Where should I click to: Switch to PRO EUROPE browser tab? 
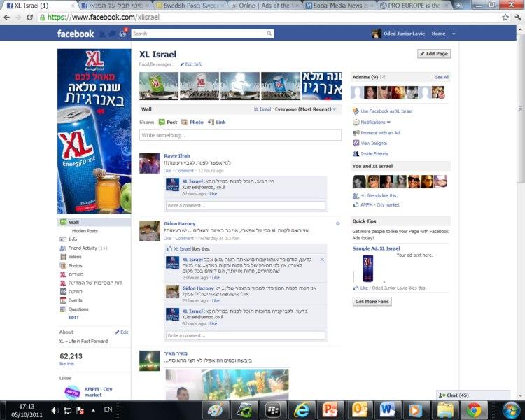pyautogui.click(x=415, y=6)
